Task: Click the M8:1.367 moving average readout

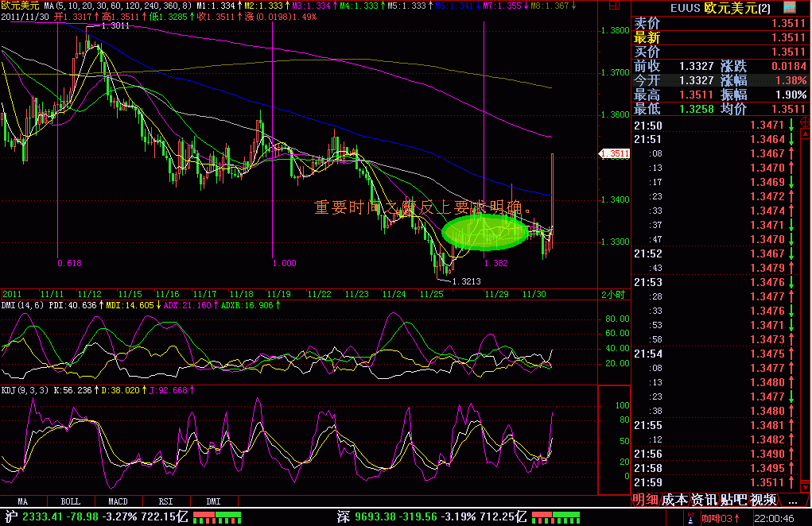Action: pyautogui.click(x=550, y=6)
